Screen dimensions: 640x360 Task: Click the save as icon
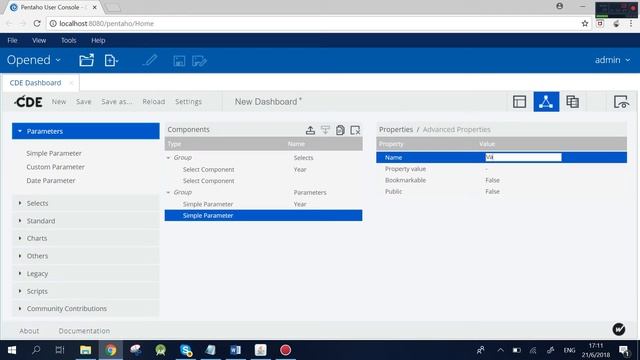point(199,61)
